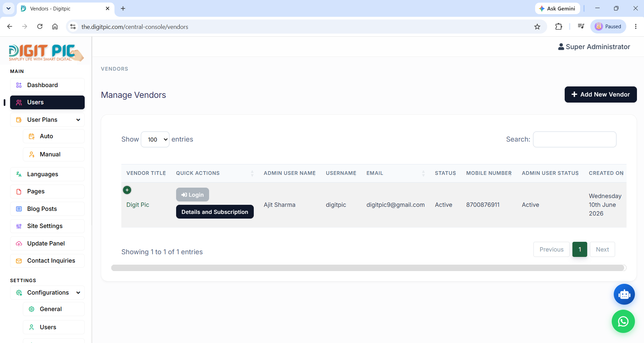Bookmark this page with the star icon
The image size is (644, 343).
(537, 27)
